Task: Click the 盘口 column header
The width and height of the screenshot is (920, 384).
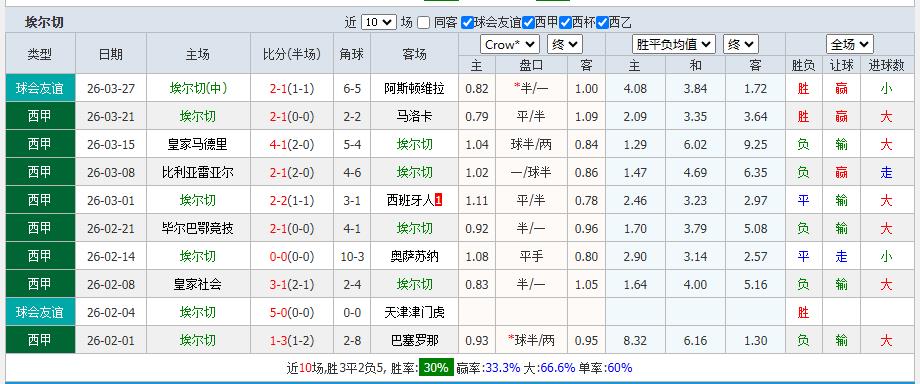Action: (x=531, y=65)
